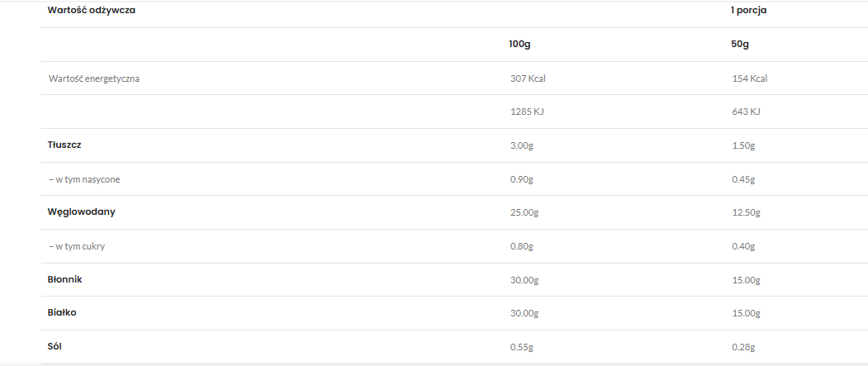The height and width of the screenshot is (366, 868).
Task: Click the "Węglowodany" row label
Action: pos(81,212)
